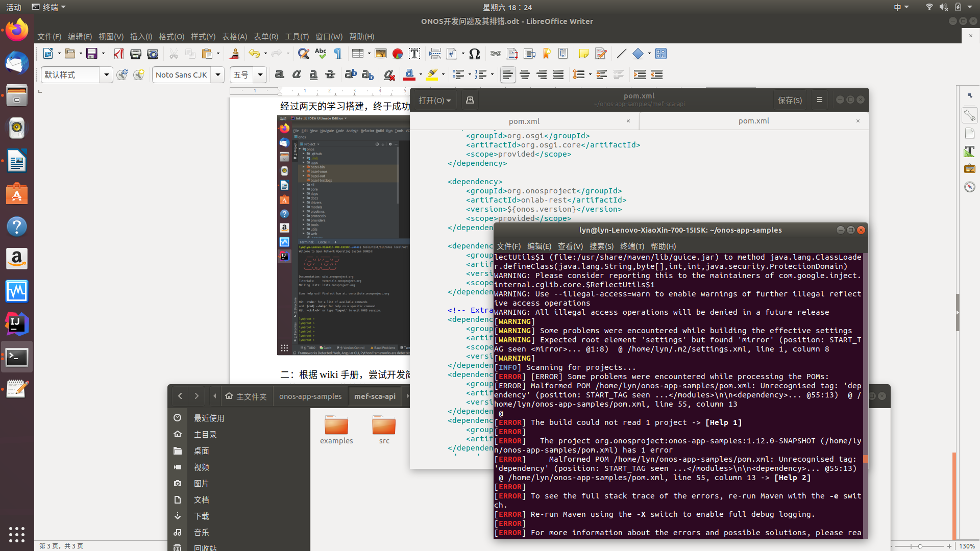The height and width of the screenshot is (551, 980).
Task: Switch to the second pom.xml tab
Action: tap(753, 121)
